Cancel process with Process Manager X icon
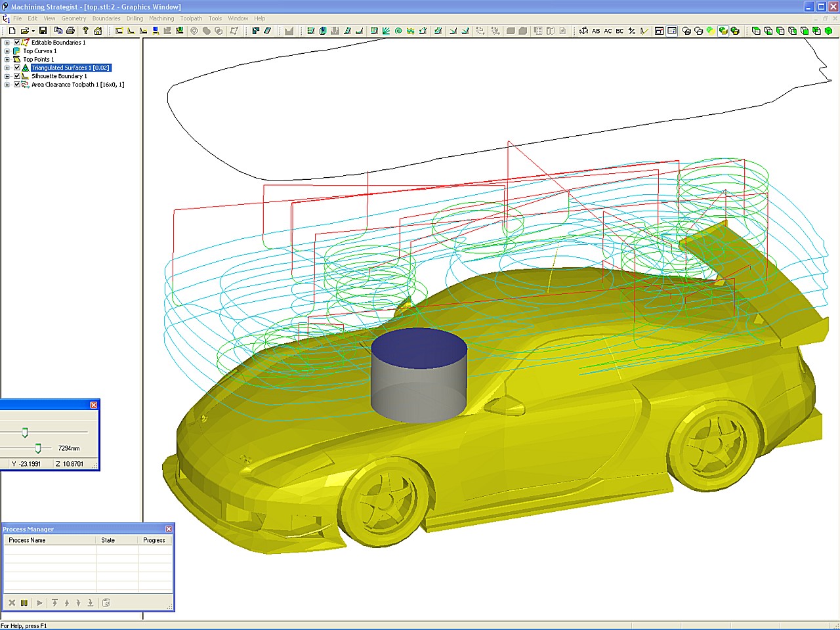This screenshot has width=840, height=630. (12, 602)
